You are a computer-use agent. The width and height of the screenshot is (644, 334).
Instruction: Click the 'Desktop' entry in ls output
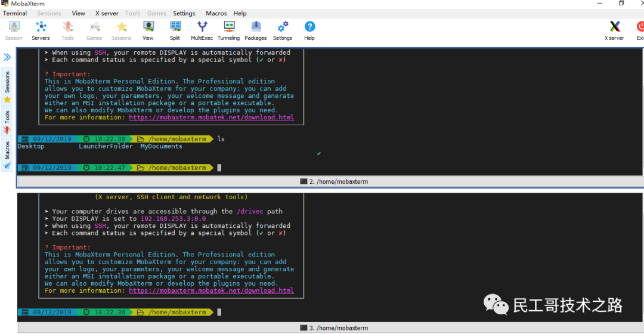click(31, 146)
